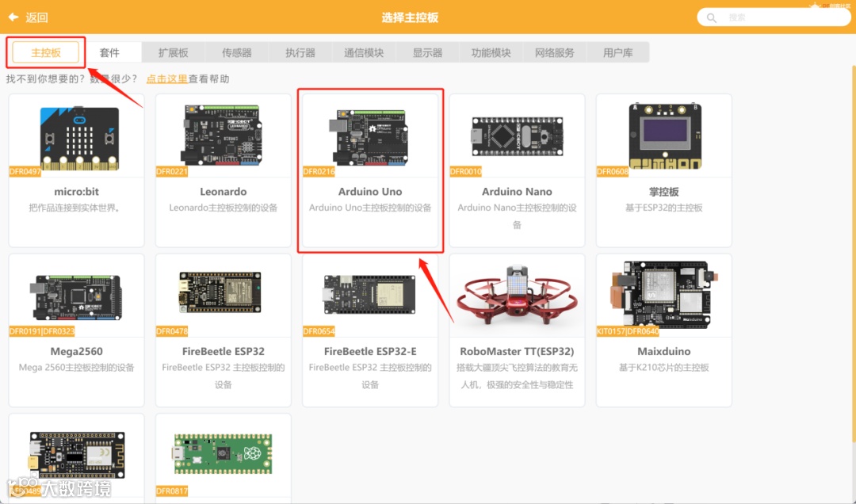856x504 pixels.
Task: Select the 主控板 tab
Action: pyautogui.click(x=46, y=52)
